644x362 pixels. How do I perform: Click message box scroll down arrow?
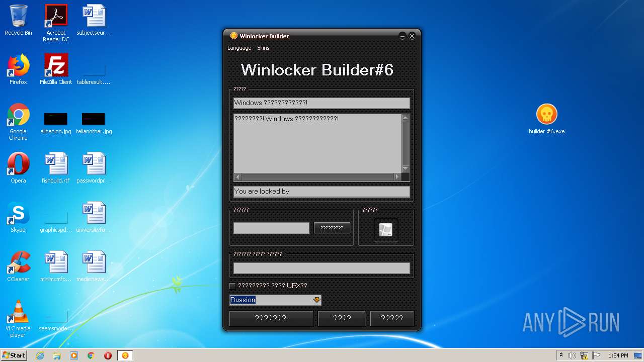[x=406, y=168]
